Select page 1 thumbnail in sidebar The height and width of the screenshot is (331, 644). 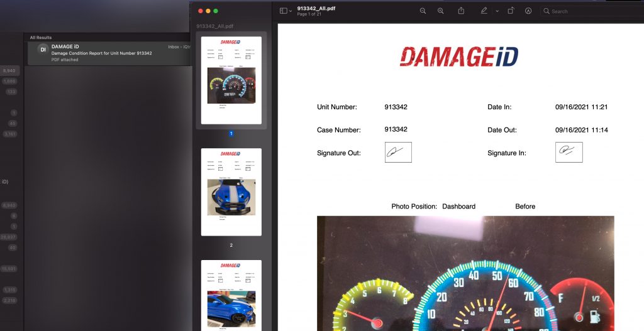pyautogui.click(x=231, y=80)
